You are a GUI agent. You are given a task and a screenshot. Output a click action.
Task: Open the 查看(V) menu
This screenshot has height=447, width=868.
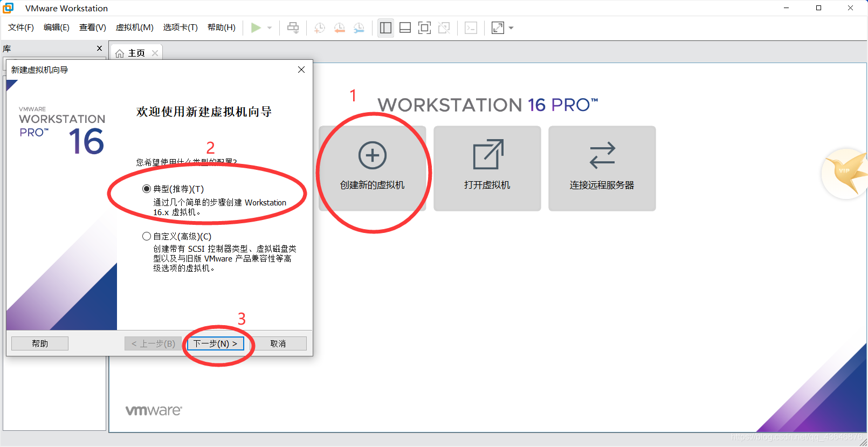(93, 27)
